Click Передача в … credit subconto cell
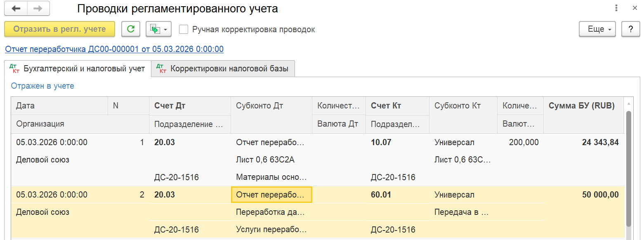This screenshot has width=644, height=240. click(x=463, y=212)
